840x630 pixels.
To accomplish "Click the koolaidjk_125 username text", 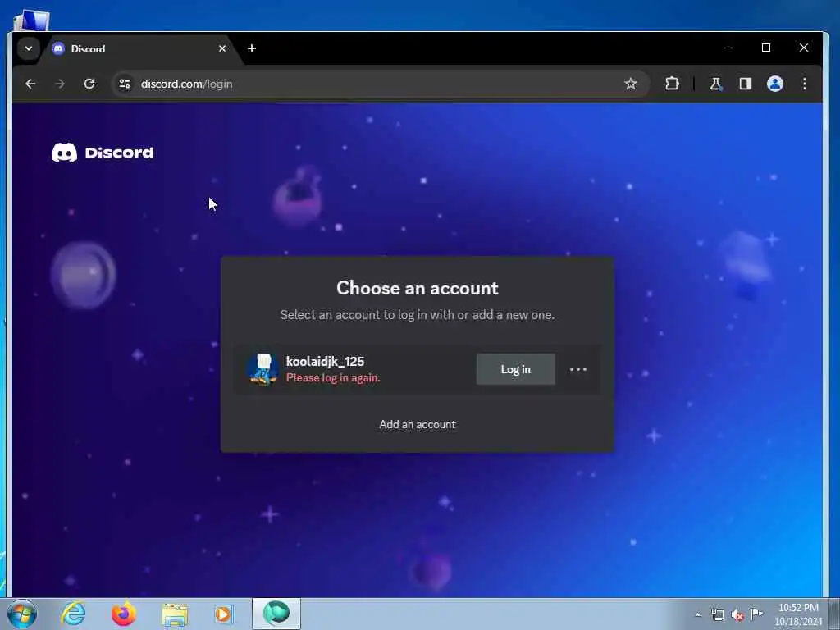I will [x=325, y=362].
